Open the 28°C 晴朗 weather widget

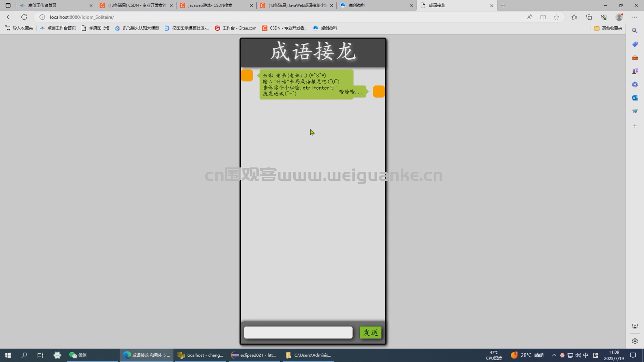pos(527,355)
